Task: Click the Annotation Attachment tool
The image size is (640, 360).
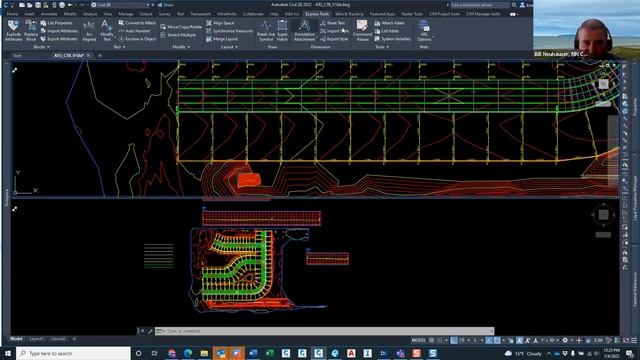Action: pyautogui.click(x=304, y=31)
